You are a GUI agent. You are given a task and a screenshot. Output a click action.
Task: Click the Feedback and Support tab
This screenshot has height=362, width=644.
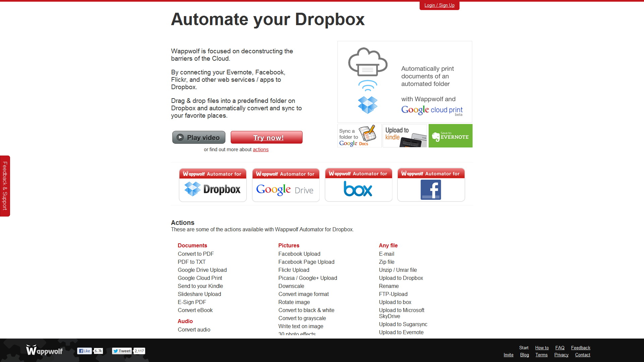[x=4, y=186]
